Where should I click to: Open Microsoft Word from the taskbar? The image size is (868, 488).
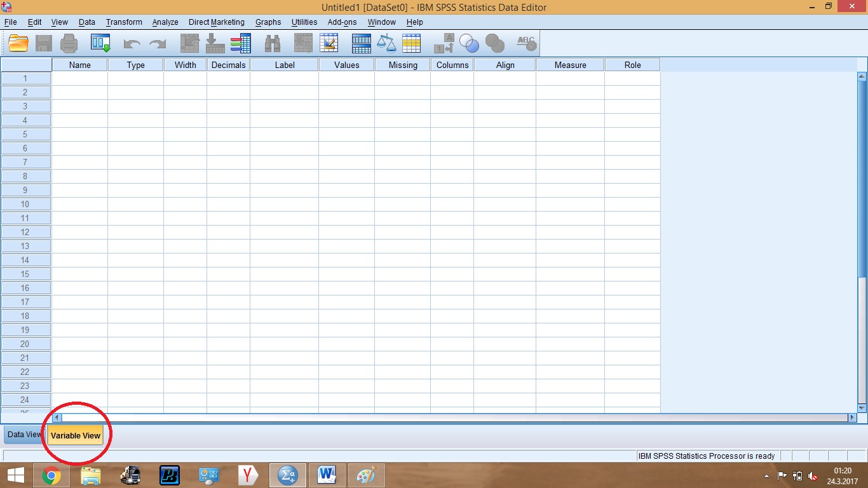click(x=327, y=475)
